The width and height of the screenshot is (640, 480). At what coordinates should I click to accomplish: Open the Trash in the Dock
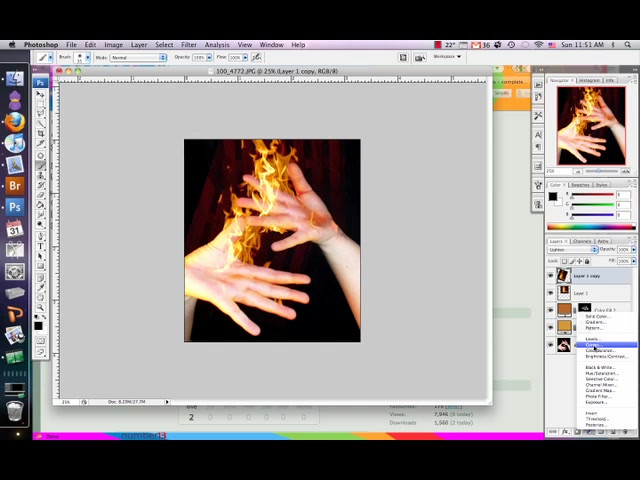[x=15, y=410]
